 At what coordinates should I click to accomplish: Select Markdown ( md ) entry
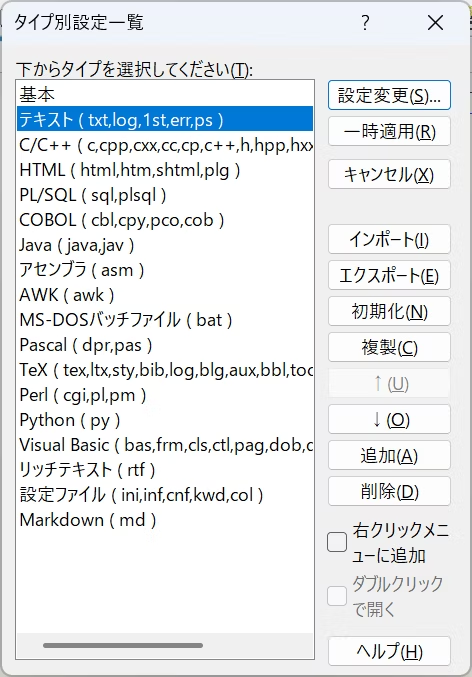[165, 520]
